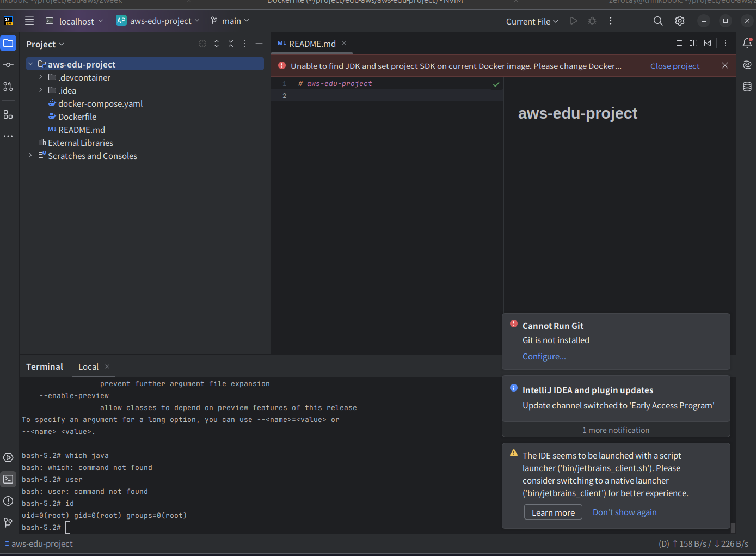756x556 pixels.
Task: Open the Commit tool window icon
Action: tap(8, 65)
